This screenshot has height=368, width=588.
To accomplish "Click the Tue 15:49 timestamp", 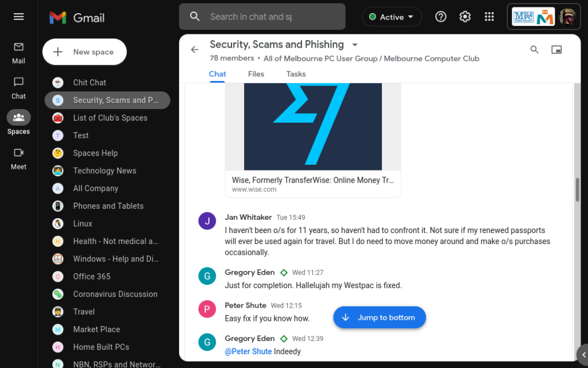I will (291, 218).
